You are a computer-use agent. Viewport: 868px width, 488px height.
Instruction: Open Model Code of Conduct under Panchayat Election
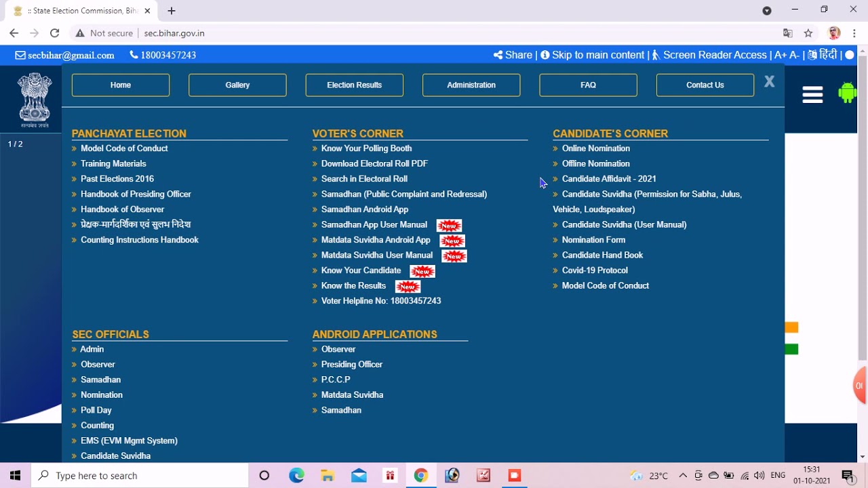124,148
